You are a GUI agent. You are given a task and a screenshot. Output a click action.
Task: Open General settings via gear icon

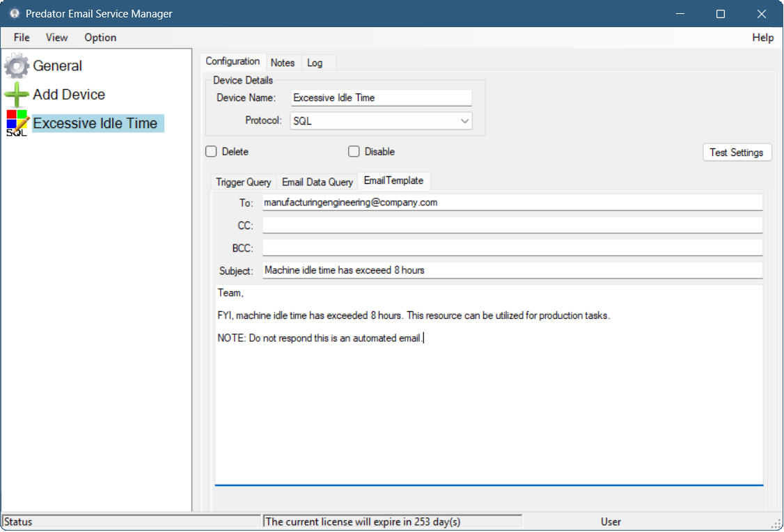(16, 65)
